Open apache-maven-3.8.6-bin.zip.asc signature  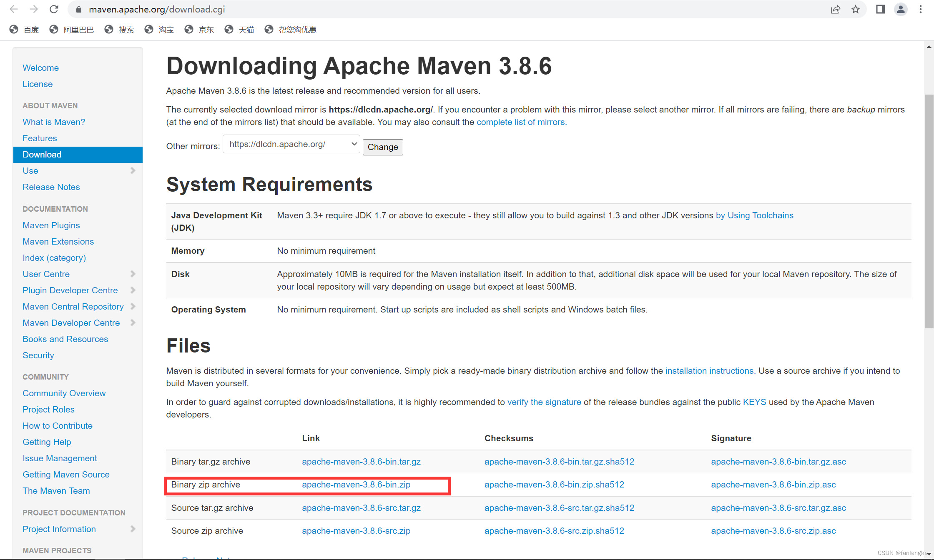[773, 485]
